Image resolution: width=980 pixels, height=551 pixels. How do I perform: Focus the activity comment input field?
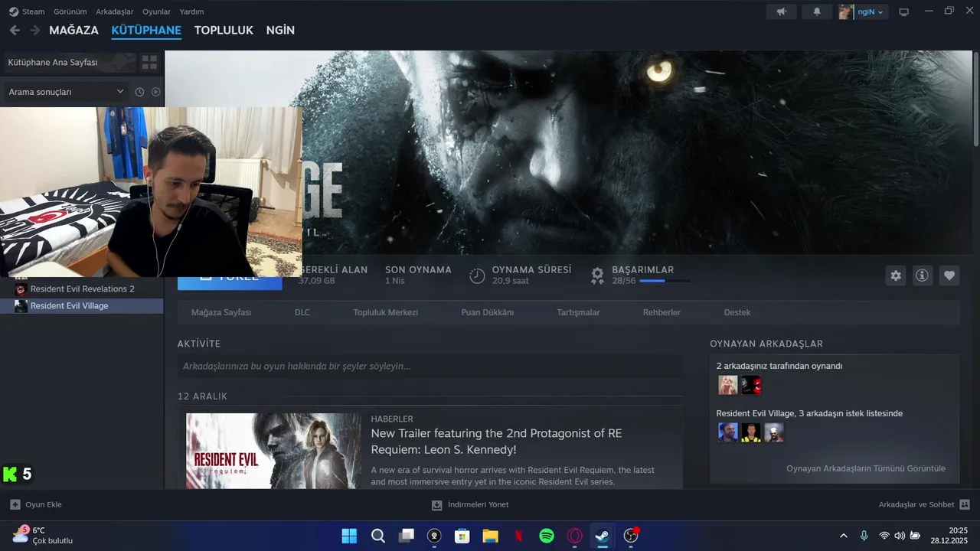click(430, 367)
